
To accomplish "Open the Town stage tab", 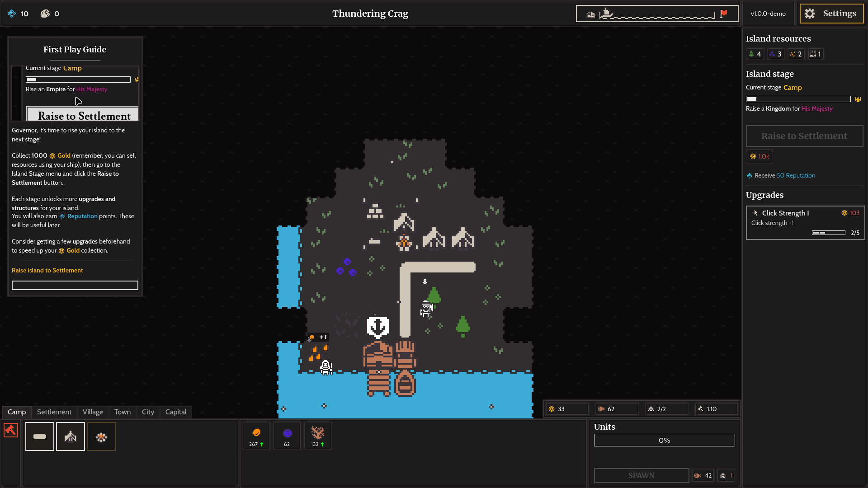I will [122, 412].
